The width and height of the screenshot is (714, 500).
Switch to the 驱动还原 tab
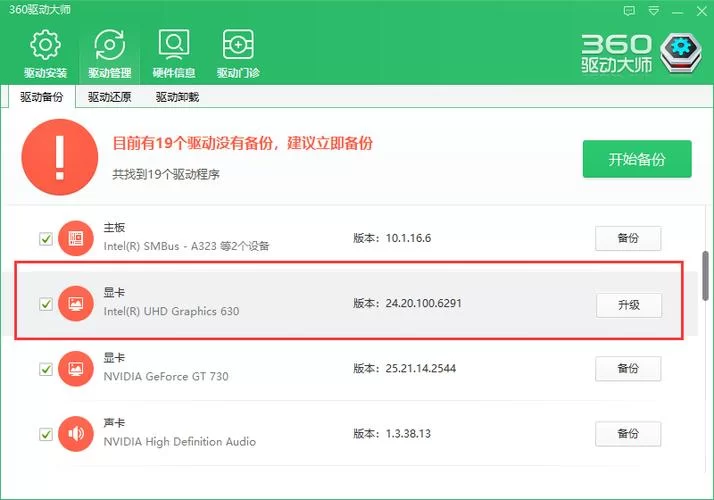click(109, 97)
